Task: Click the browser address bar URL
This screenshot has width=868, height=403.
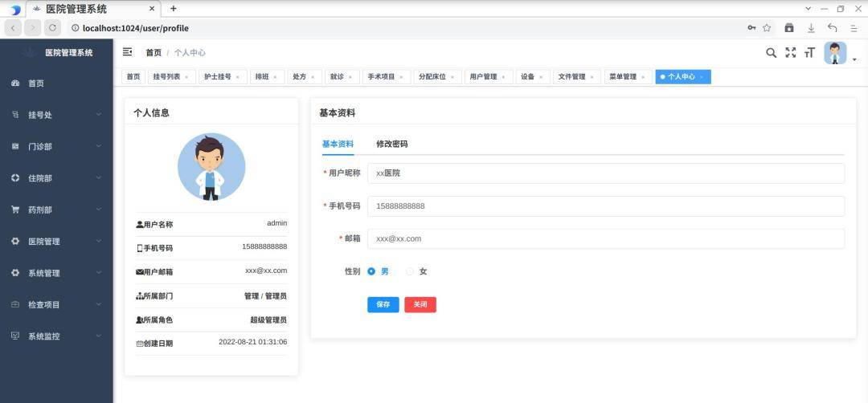Action: pos(136,28)
